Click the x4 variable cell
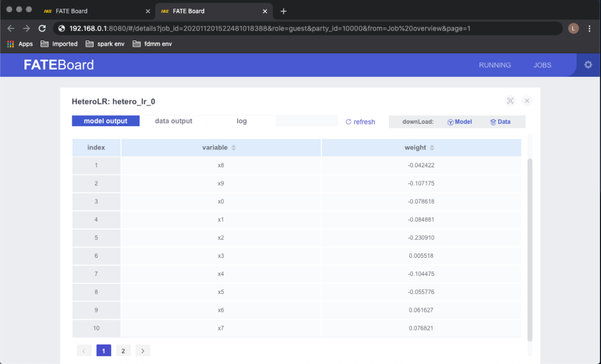Screen dimensions: 601x364 click(221, 273)
